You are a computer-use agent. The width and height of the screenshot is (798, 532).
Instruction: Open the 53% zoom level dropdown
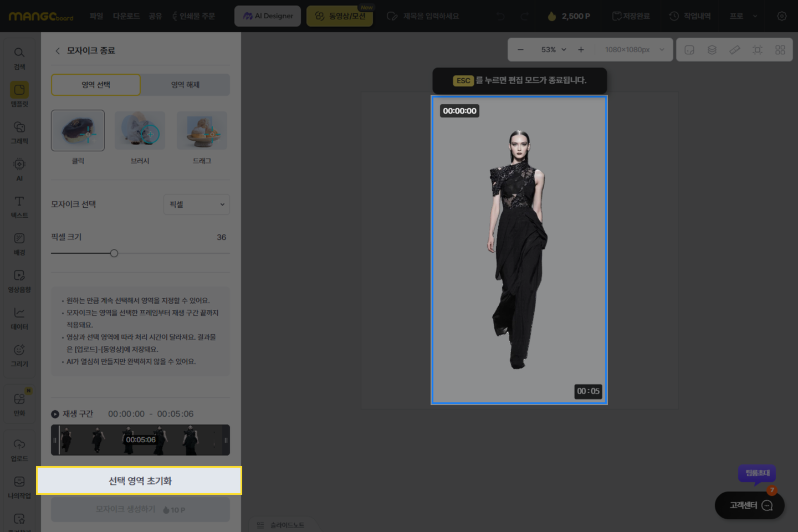coord(554,50)
